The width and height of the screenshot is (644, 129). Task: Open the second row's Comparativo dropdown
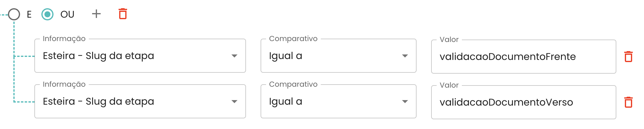point(338,102)
